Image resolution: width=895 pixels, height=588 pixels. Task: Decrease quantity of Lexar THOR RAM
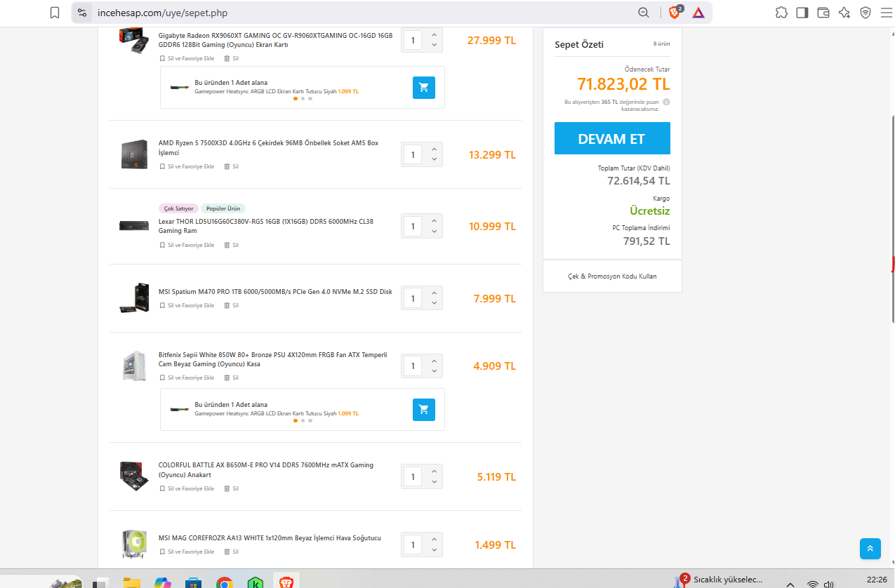tap(434, 231)
